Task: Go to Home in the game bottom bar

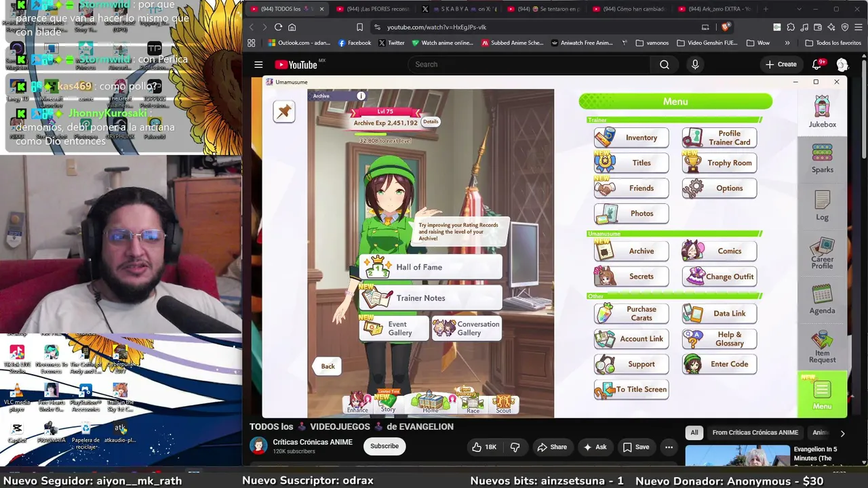Action: [x=431, y=402]
